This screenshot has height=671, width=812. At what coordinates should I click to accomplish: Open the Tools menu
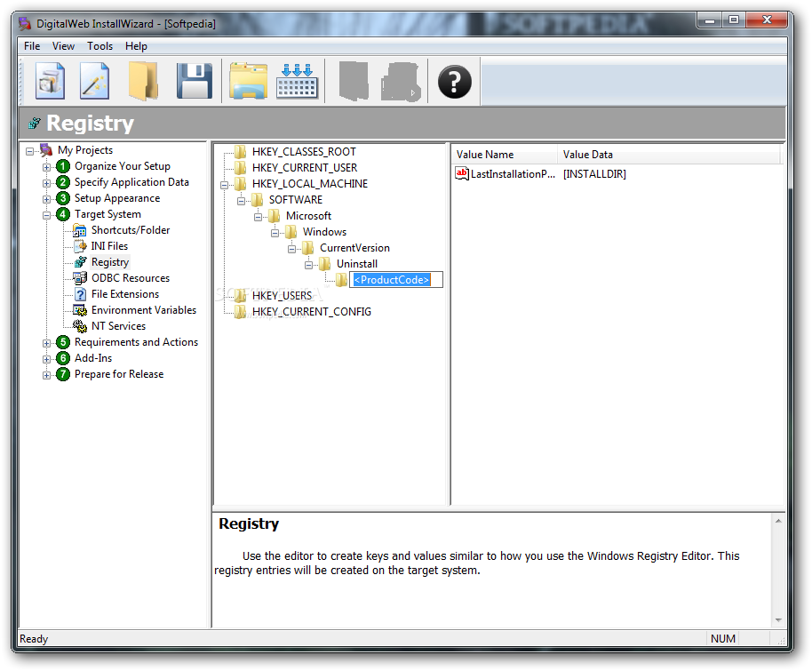click(x=100, y=46)
